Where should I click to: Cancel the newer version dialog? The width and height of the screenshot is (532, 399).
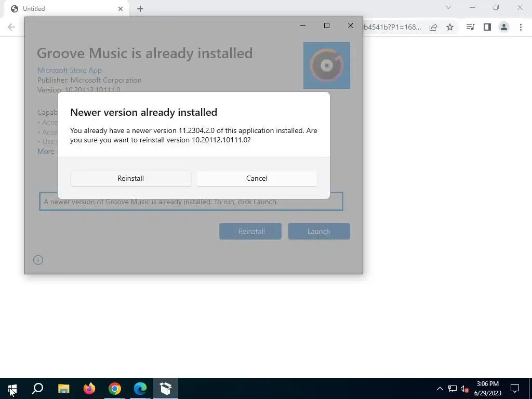(x=257, y=178)
